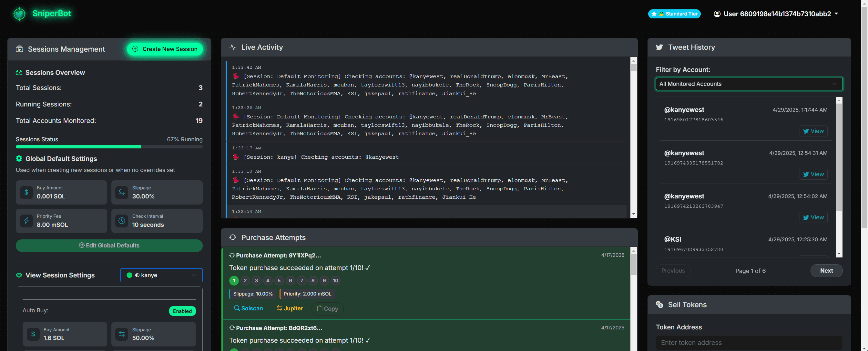The height and width of the screenshot is (351, 868).
Task: Click the SniperBot crosshair logo icon
Action: pos(19,14)
